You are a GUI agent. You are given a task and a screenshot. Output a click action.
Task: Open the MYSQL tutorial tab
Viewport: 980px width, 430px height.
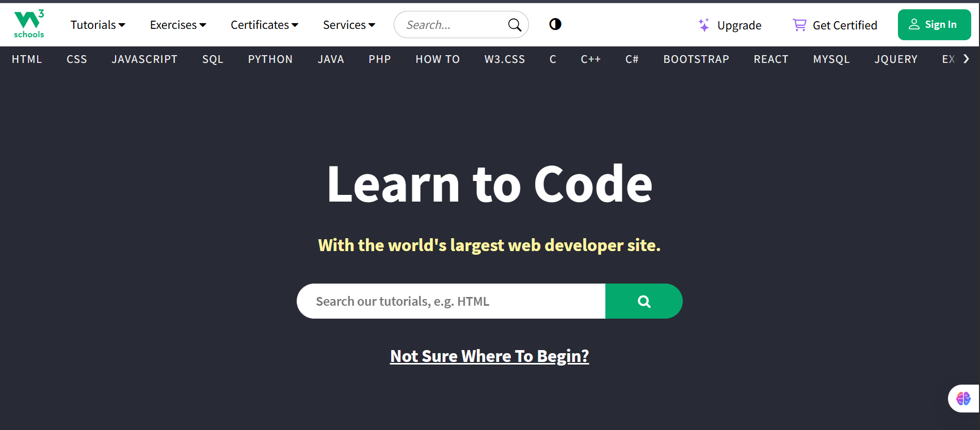point(831,59)
